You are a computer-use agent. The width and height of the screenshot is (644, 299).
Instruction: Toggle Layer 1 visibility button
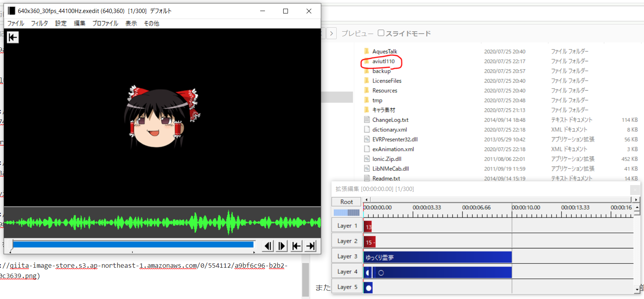point(347,225)
